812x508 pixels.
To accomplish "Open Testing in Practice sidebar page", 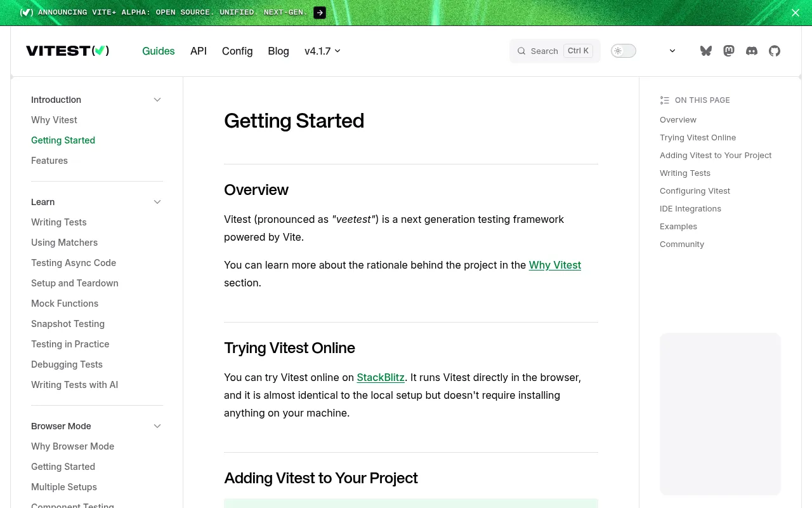I will tap(70, 344).
